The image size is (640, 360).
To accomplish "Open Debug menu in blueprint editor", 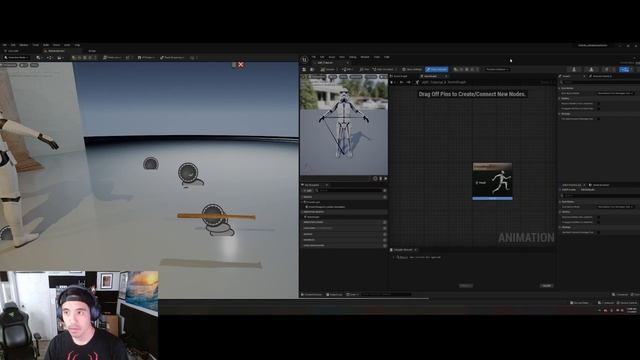I will click(353, 57).
